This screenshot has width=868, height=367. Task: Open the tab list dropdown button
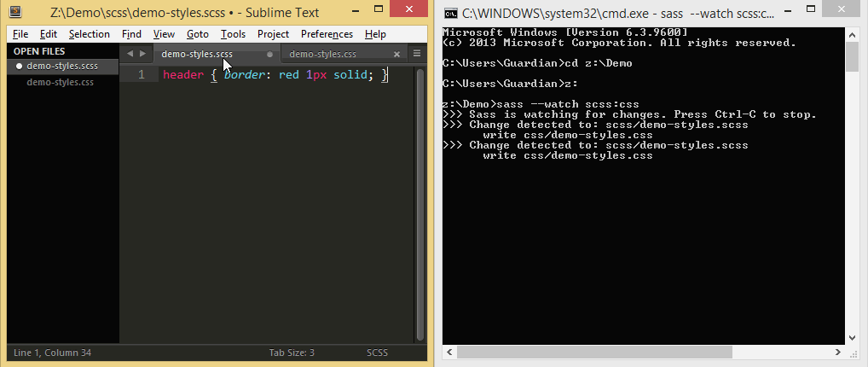pos(417,54)
